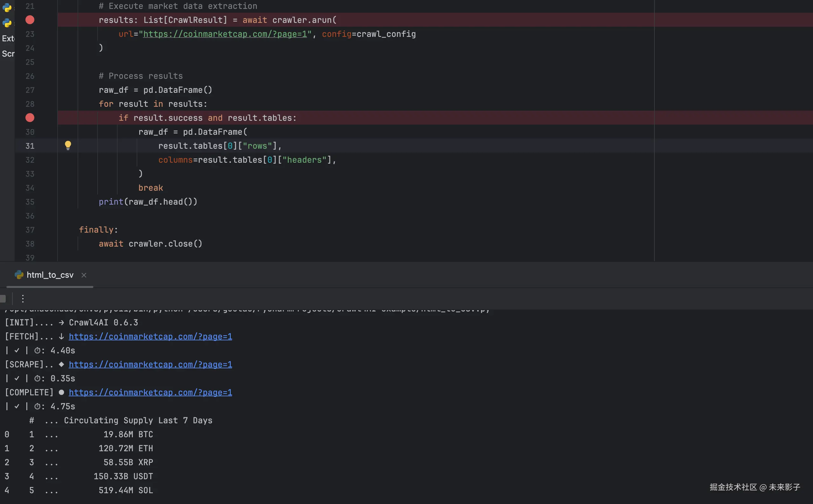Select the Scratches tree item in sidebar
This screenshot has width=813, height=504.
coord(8,54)
